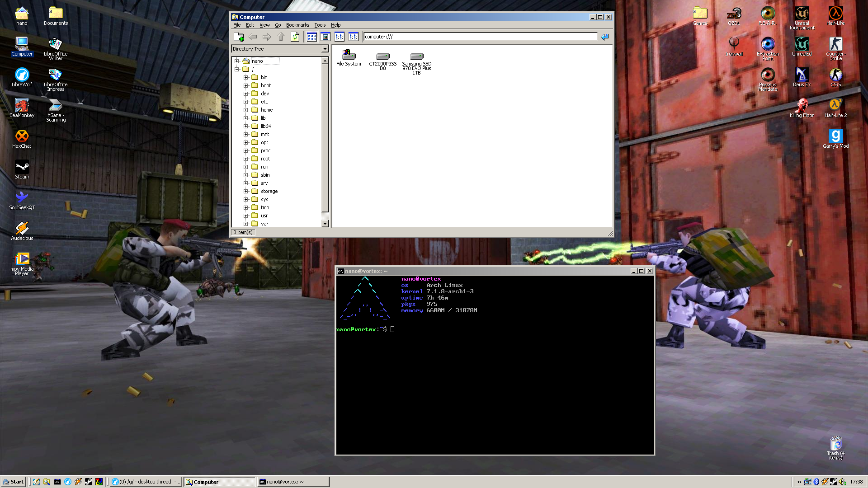Screen dimensions: 868x488
Task: Open HexChat desktop icon
Action: tap(22, 139)
